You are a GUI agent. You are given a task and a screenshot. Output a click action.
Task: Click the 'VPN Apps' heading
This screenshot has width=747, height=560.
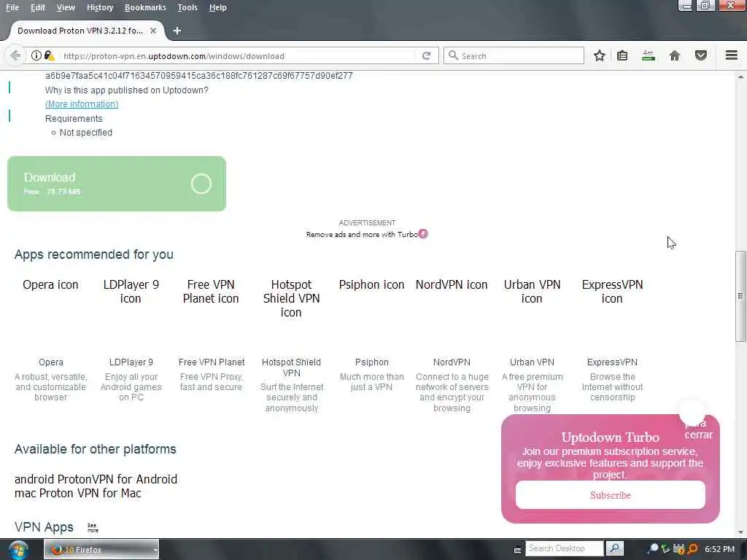pos(44,527)
